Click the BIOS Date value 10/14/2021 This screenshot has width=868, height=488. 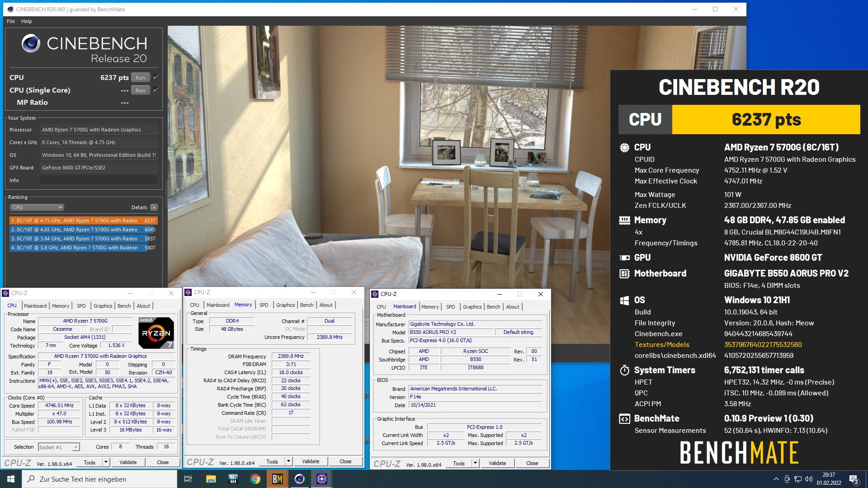coord(475,405)
